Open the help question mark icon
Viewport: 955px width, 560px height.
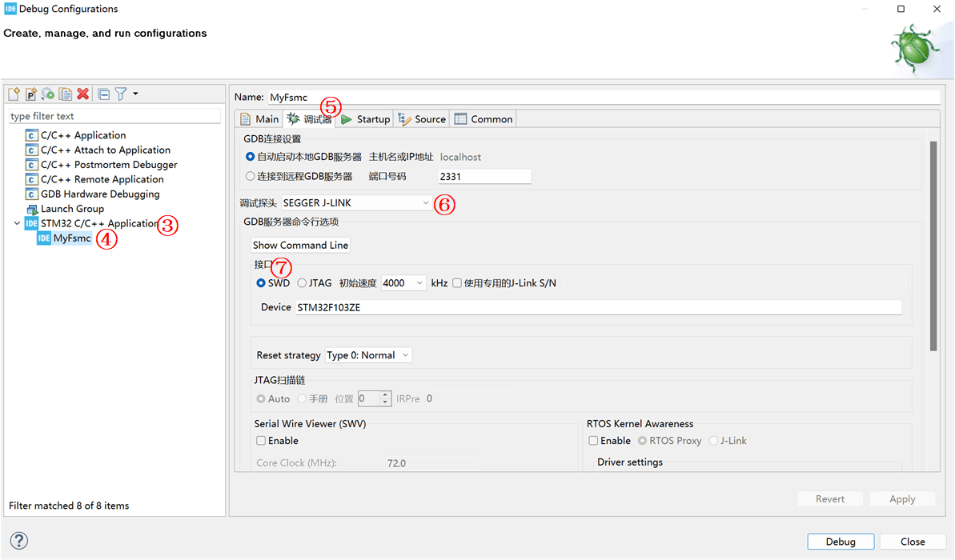click(x=18, y=541)
